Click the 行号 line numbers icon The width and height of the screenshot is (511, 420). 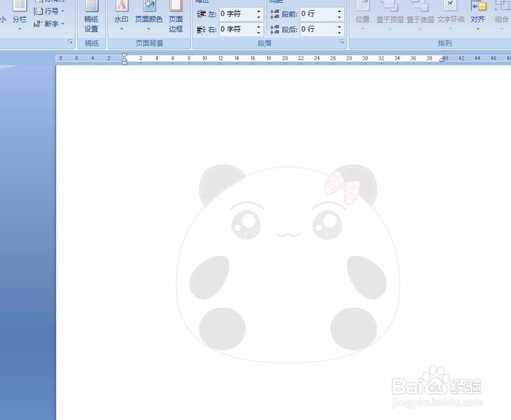(38, 11)
